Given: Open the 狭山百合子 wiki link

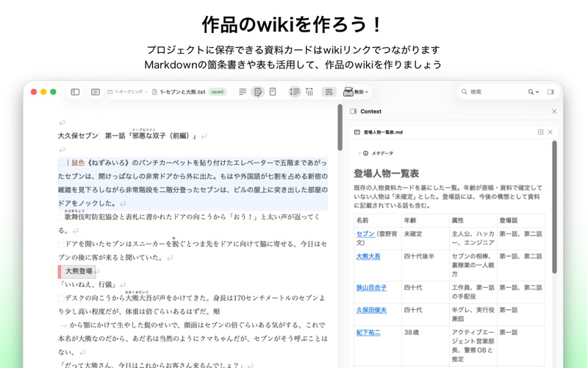Looking at the screenshot, I should (371, 288).
